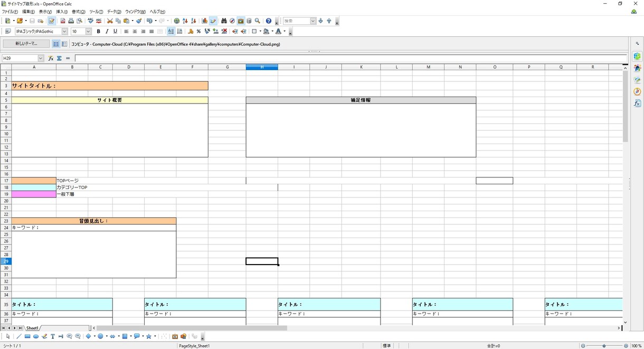The image size is (644, 349).
Task: Toggle Edit File mode icon
Action: click(52, 21)
